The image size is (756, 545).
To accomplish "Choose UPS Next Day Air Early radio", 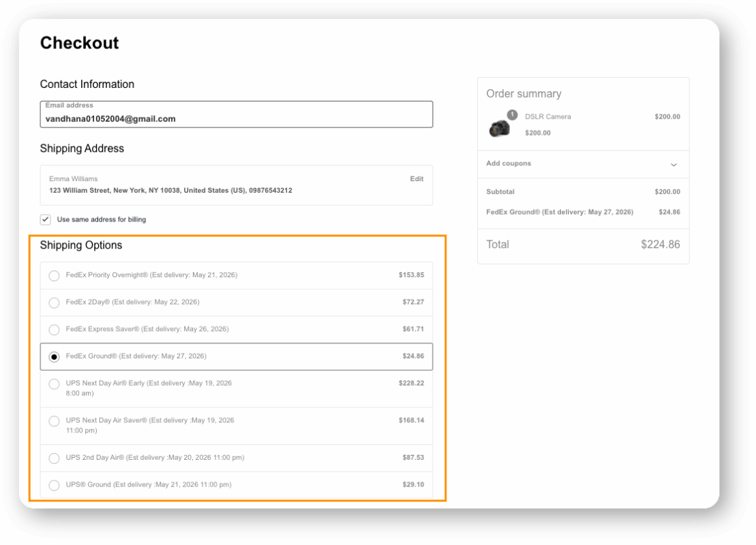I will [x=54, y=384].
